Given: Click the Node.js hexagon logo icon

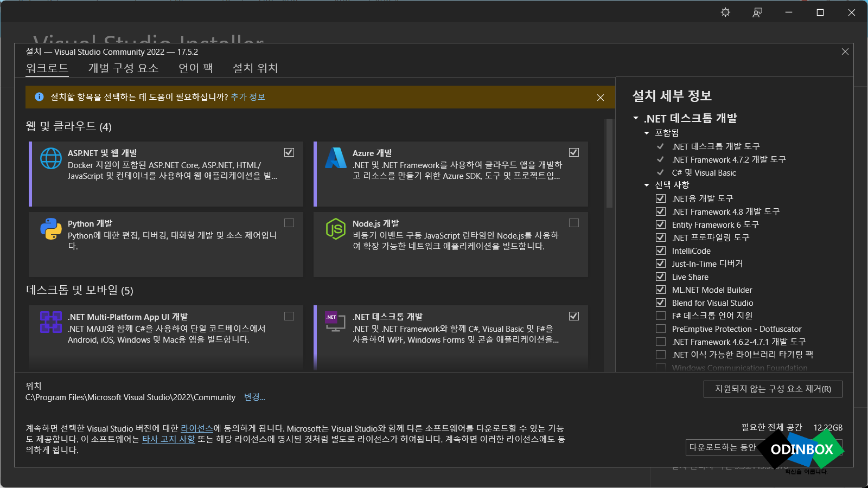Looking at the screenshot, I should coord(336,229).
